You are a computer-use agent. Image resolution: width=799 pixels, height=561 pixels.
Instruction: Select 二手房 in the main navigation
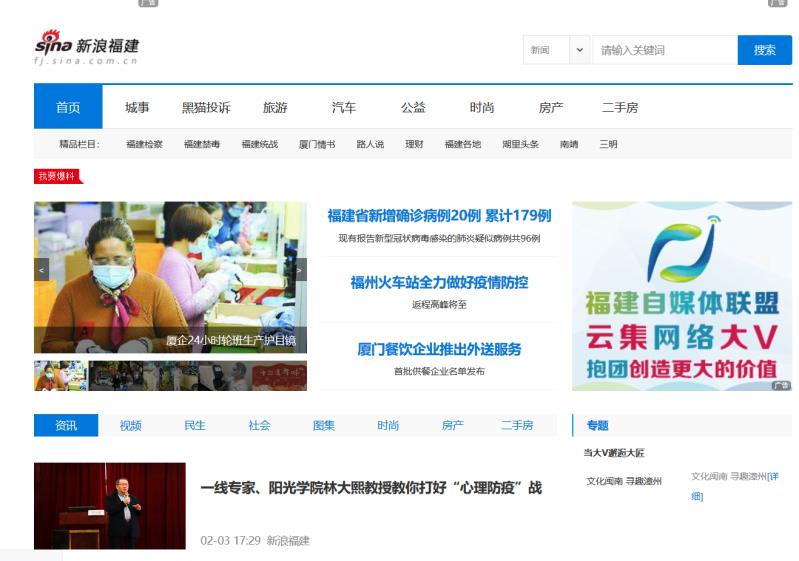620,107
